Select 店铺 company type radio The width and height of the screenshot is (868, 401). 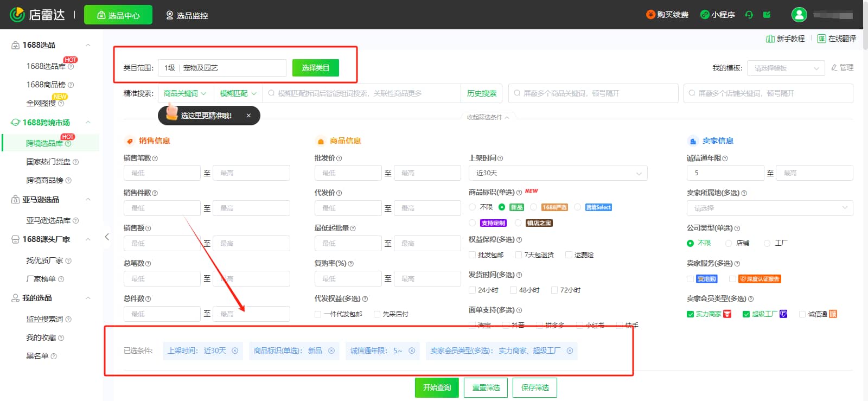(x=729, y=243)
